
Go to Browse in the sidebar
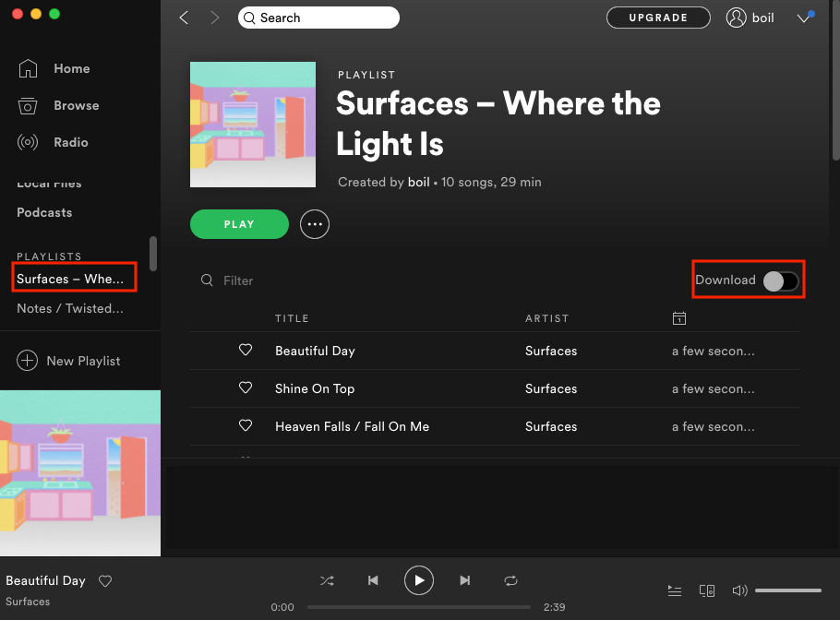(76, 105)
